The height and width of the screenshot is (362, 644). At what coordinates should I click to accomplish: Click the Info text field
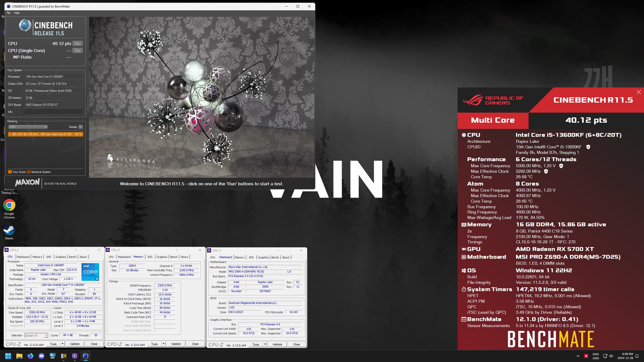pyautogui.click(x=53, y=112)
